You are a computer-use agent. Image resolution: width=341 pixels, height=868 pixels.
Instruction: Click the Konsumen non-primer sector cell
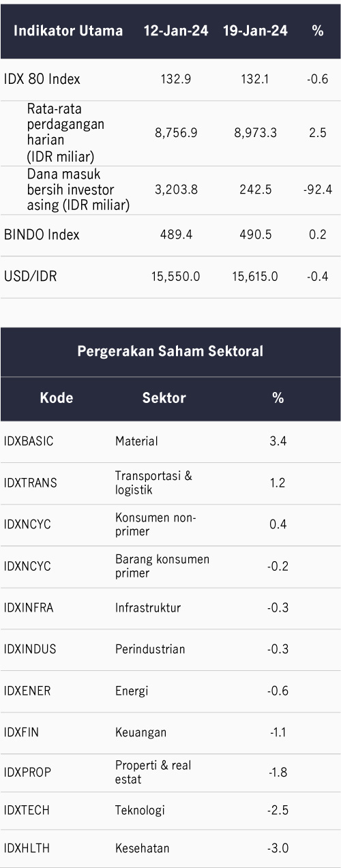[155, 524]
